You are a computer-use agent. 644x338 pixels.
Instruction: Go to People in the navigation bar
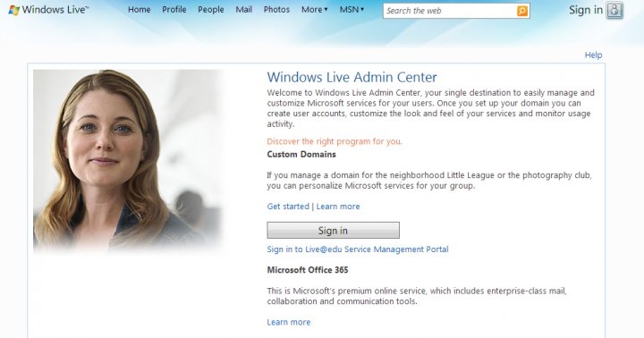(211, 10)
